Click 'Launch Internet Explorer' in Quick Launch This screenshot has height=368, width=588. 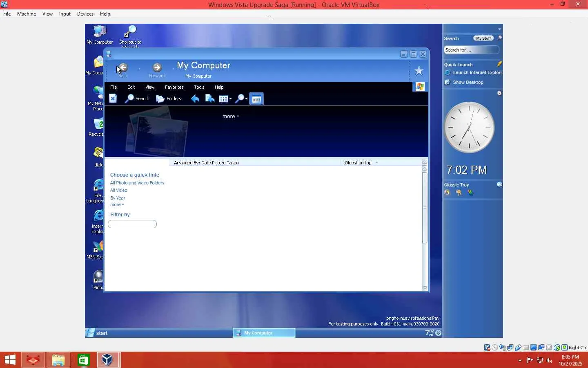pyautogui.click(x=473, y=73)
